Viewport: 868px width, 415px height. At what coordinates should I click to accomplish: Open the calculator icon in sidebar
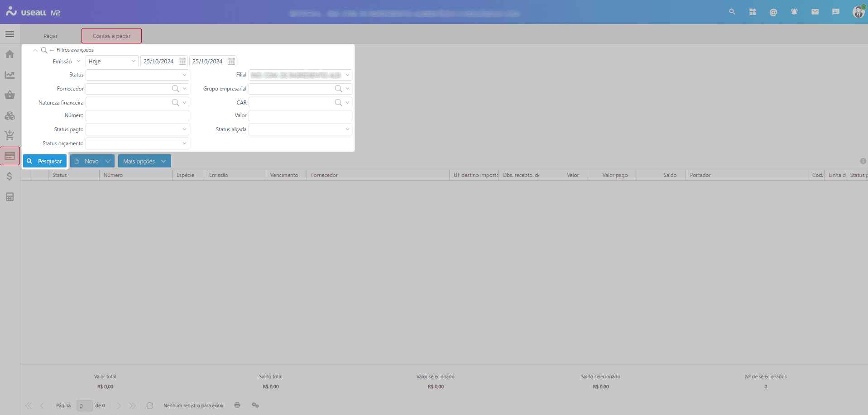10,197
